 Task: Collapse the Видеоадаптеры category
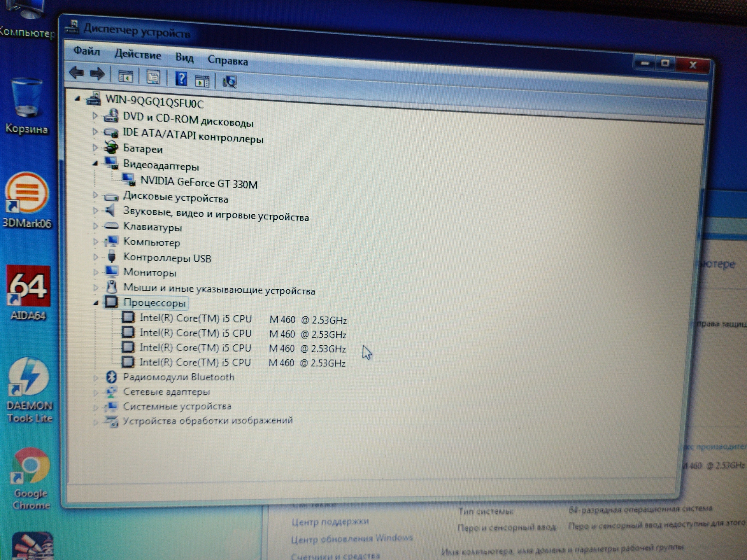tap(95, 164)
